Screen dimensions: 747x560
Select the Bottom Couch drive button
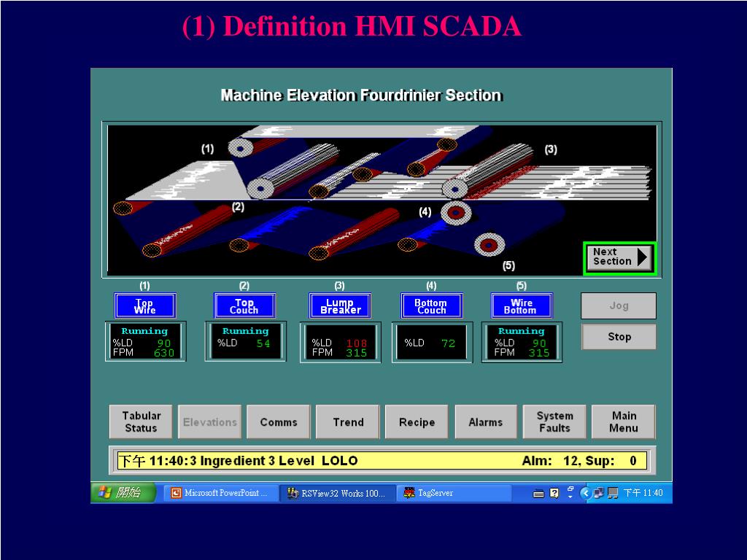[431, 306]
